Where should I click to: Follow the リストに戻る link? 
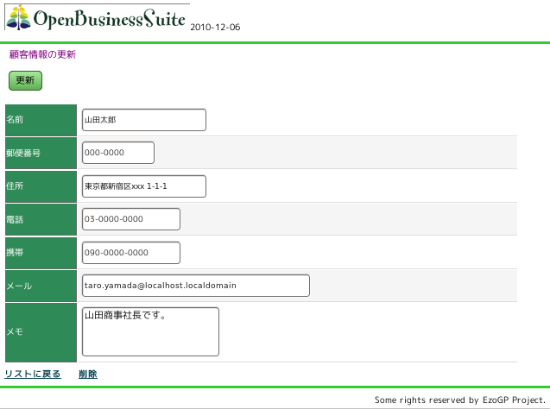click(33, 374)
